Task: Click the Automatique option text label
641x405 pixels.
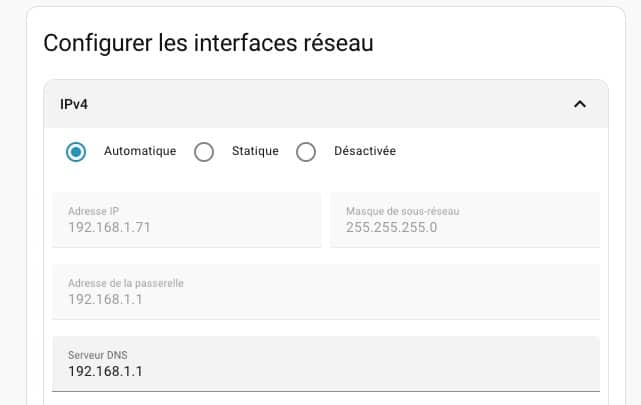Action: click(x=140, y=151)
